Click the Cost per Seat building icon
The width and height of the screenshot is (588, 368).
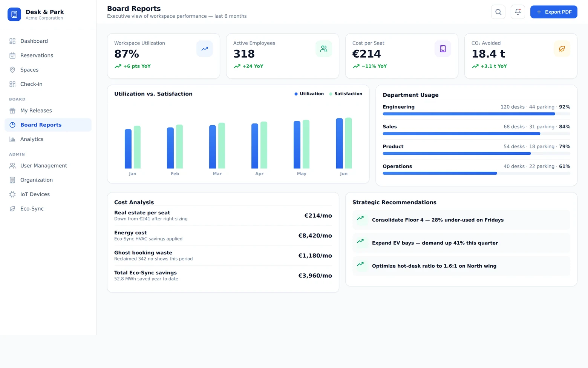tap(443, 49)
